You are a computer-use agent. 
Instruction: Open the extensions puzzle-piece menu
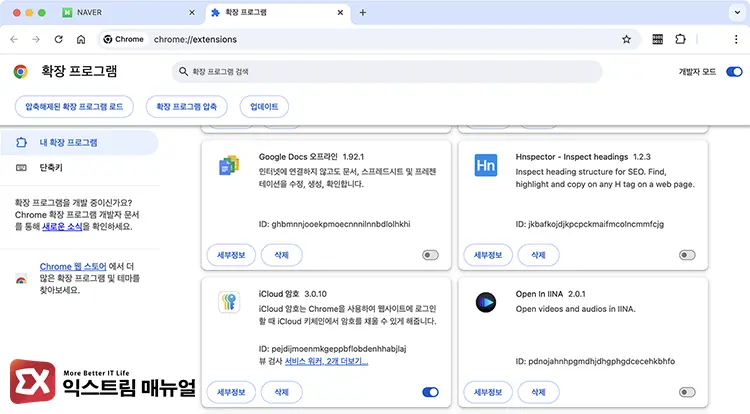[x=680, y=39]
